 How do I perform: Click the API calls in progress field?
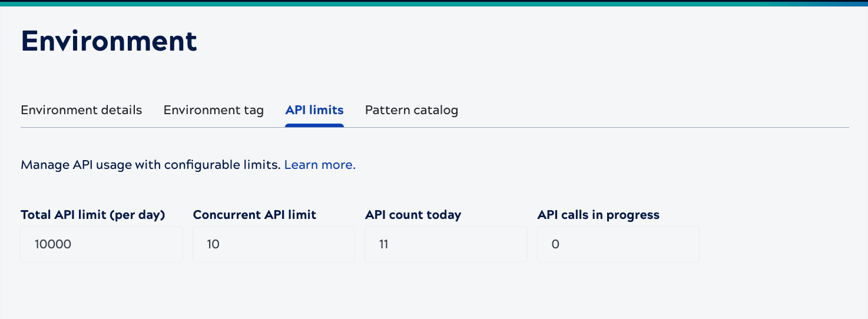click(618, 244)
